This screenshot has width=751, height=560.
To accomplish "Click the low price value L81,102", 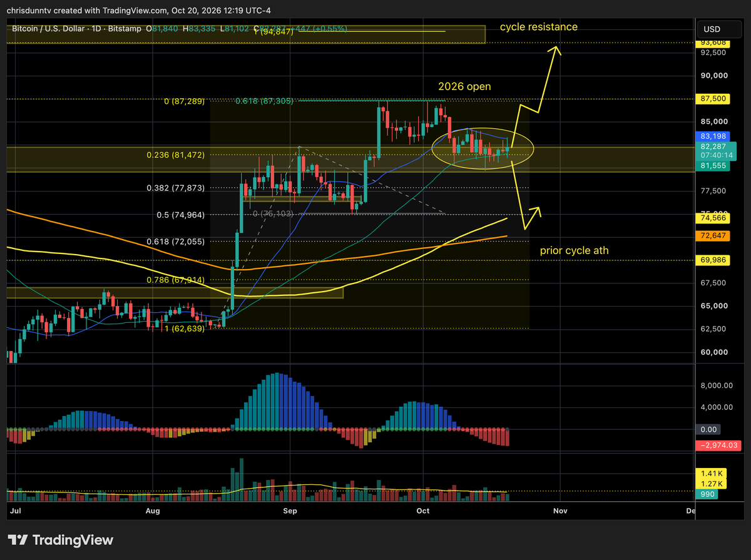I will click(x=234, y=29).
